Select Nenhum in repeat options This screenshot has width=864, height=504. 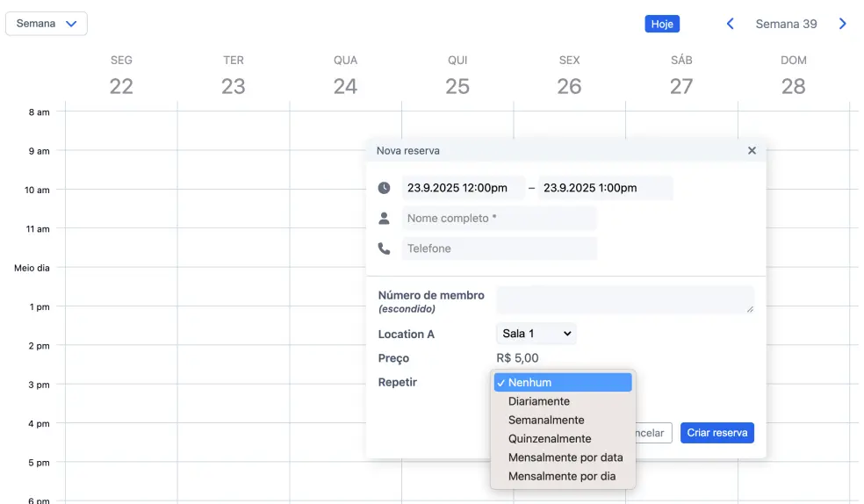562,383
